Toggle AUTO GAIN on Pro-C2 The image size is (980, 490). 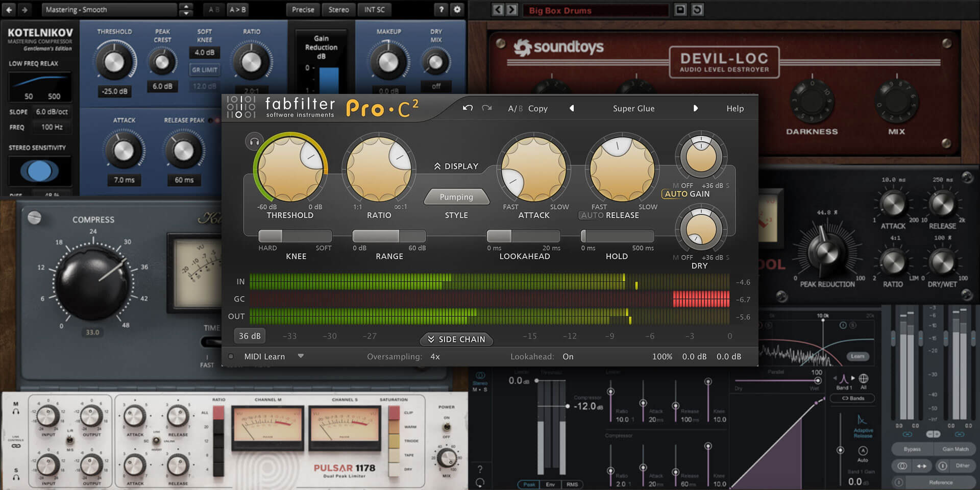pos(687,194)
